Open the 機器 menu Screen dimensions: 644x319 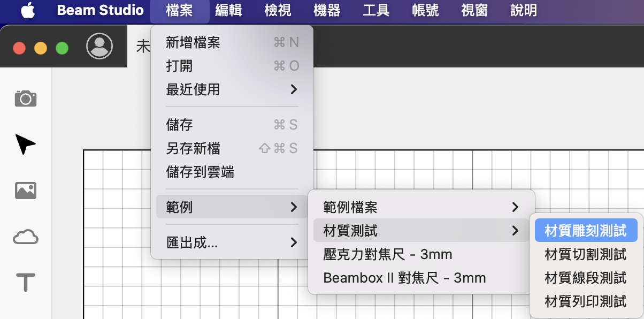coord(327,10)
